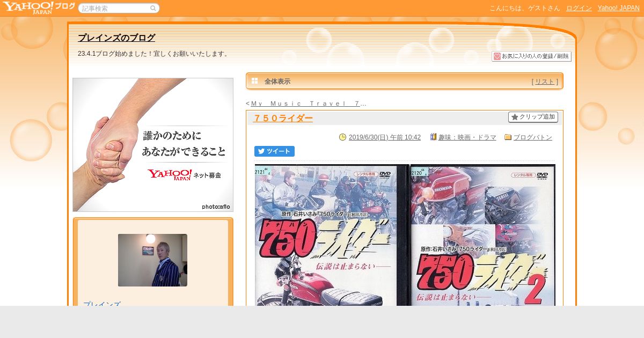
Task: Open the blog title プレインズのブログ
Action: click(x=116, y=38)
